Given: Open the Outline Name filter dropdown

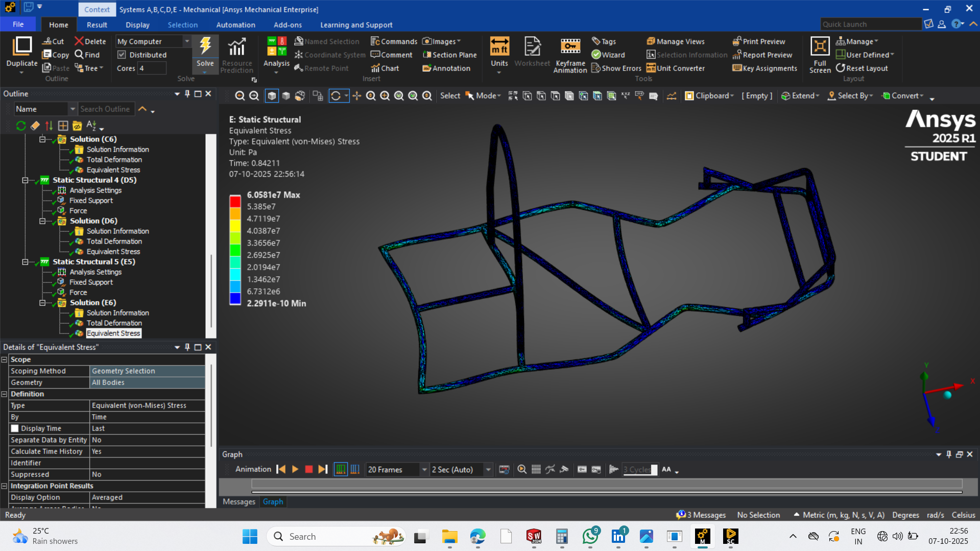Looking at the screenshot, I should (73, 109).
